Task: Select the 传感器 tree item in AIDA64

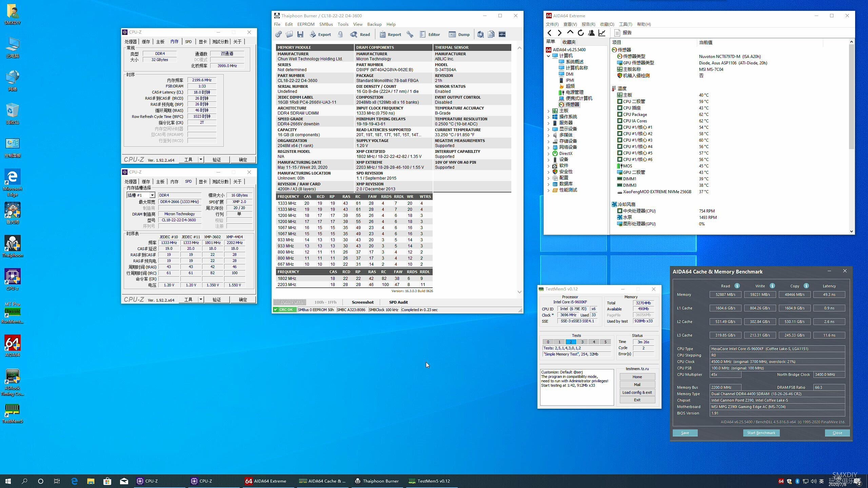Action: coord(569,105)
